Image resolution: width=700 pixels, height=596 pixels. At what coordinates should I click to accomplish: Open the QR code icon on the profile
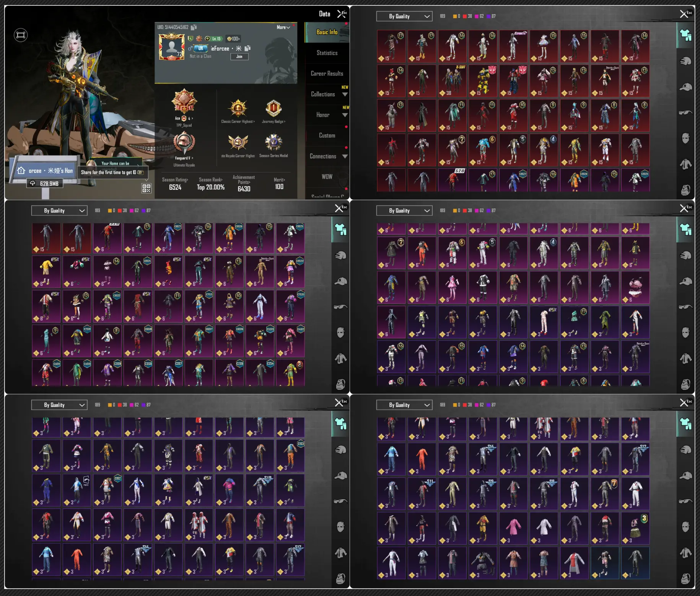pos(147,188)
